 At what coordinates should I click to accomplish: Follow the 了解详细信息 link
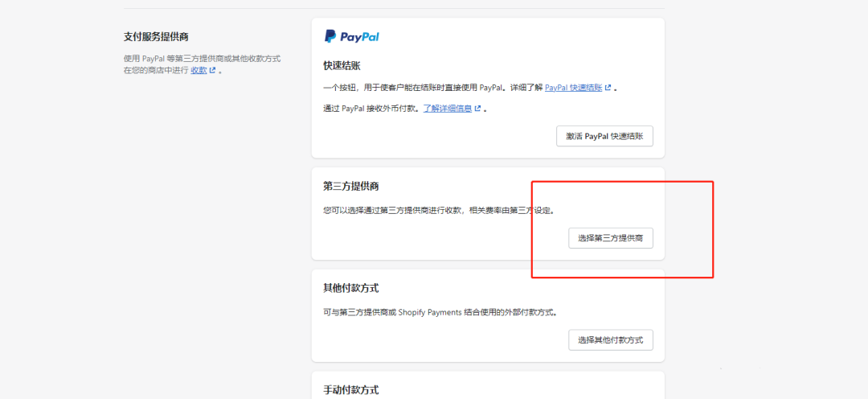tap(448, 109)
